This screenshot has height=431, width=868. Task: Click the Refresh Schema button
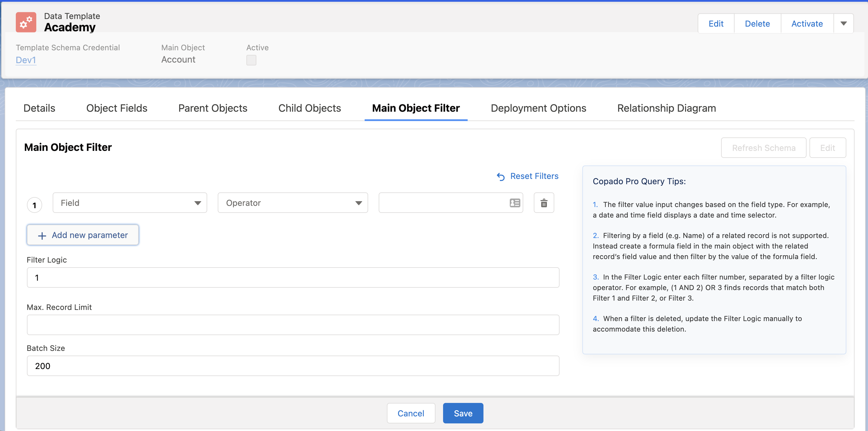764,148
